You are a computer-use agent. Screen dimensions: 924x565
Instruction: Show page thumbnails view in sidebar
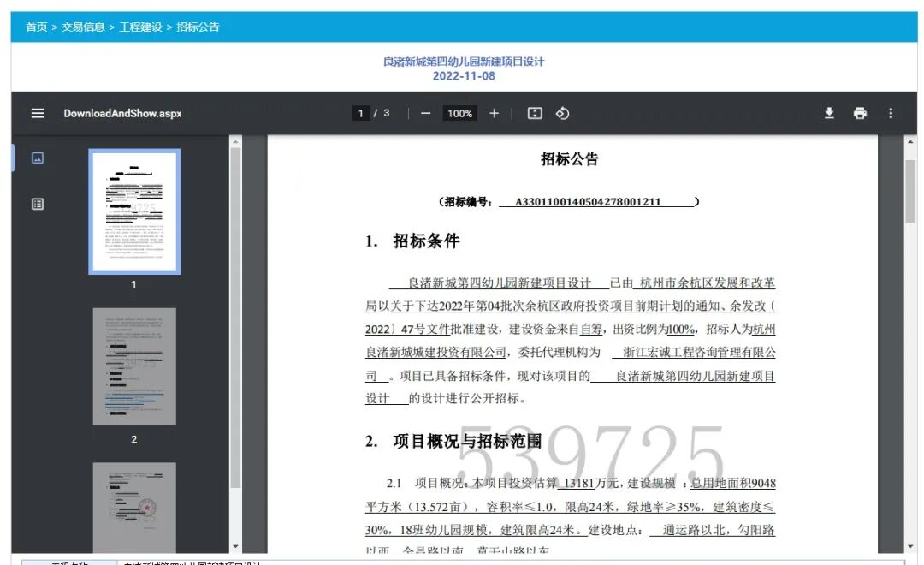(x=37, y=158)
